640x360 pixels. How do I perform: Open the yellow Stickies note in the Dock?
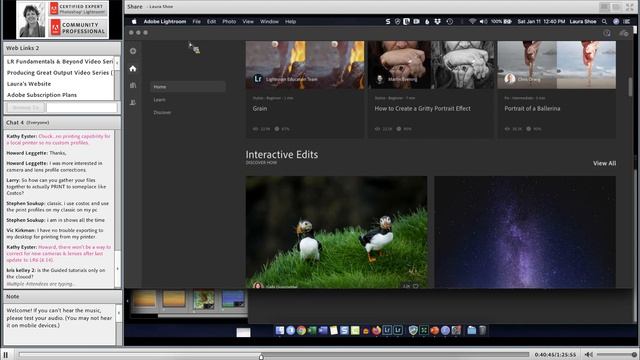[x=333, y=330]
